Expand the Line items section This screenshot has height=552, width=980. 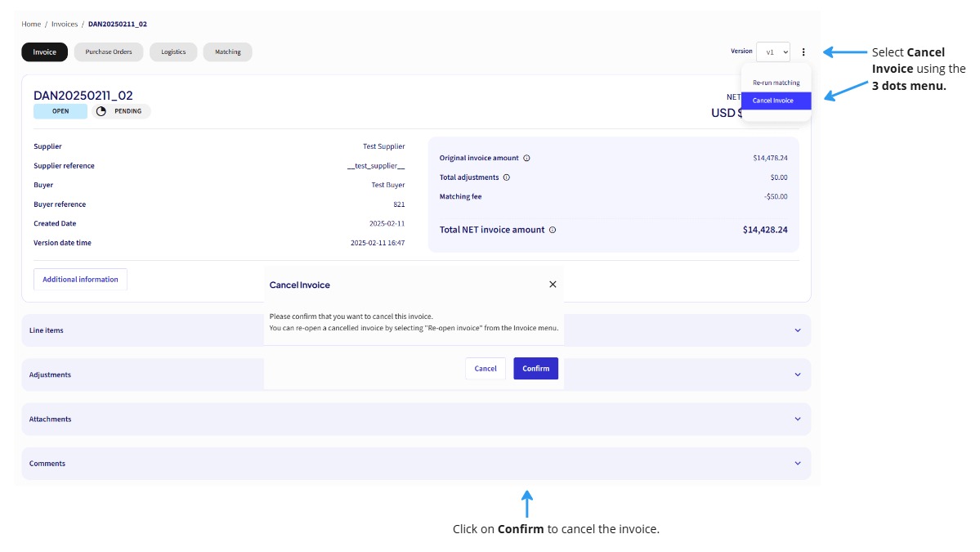click(416, 330)
